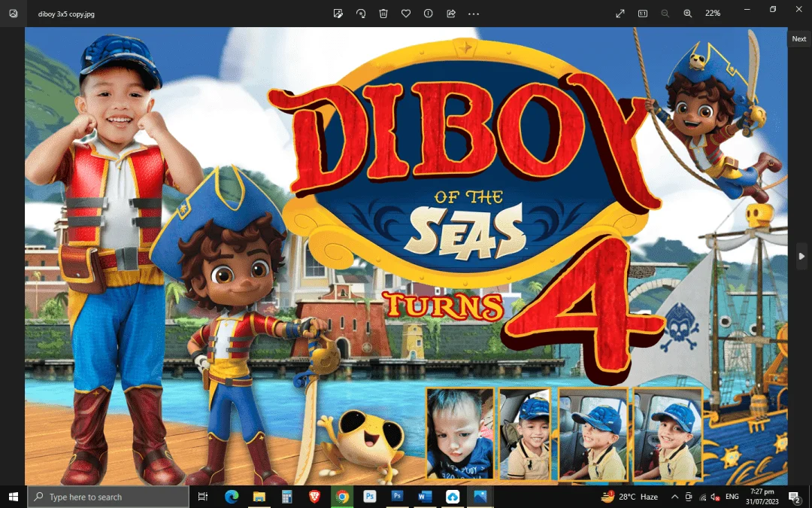The width and height of the screenshot is (812, 508).
Task: Focus the Type here to search box
Action: 108,497
